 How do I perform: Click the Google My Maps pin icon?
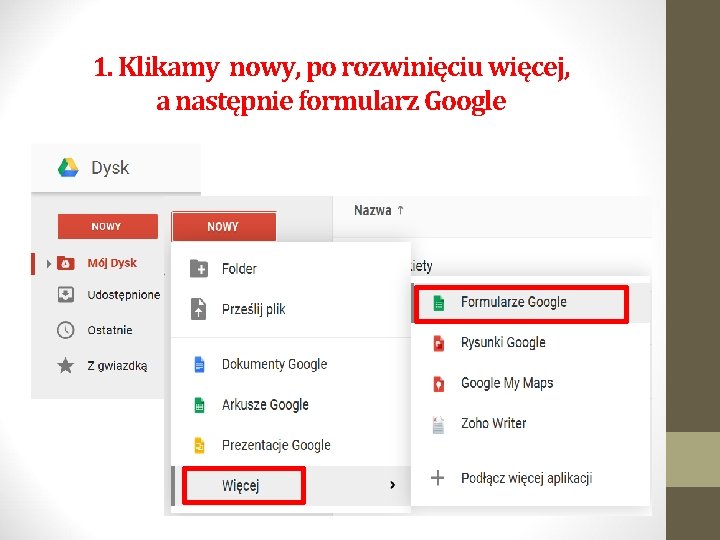439,383
